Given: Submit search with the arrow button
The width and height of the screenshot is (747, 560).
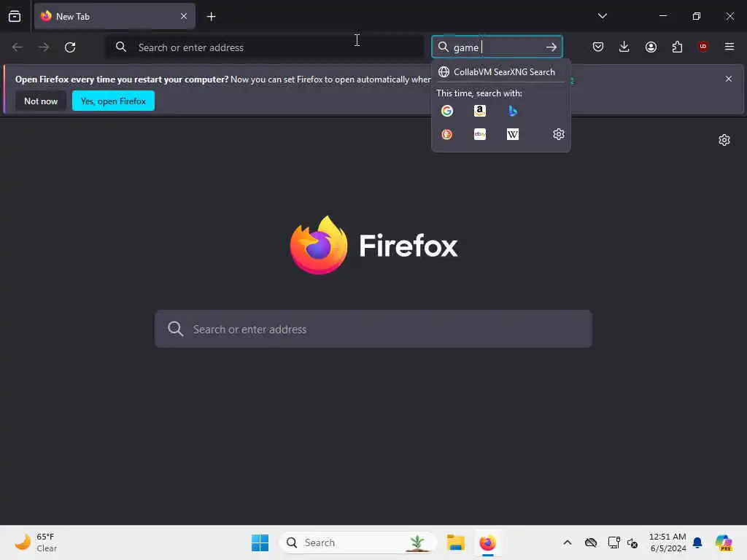Looking at the screenshot, I should coord(551,47).
